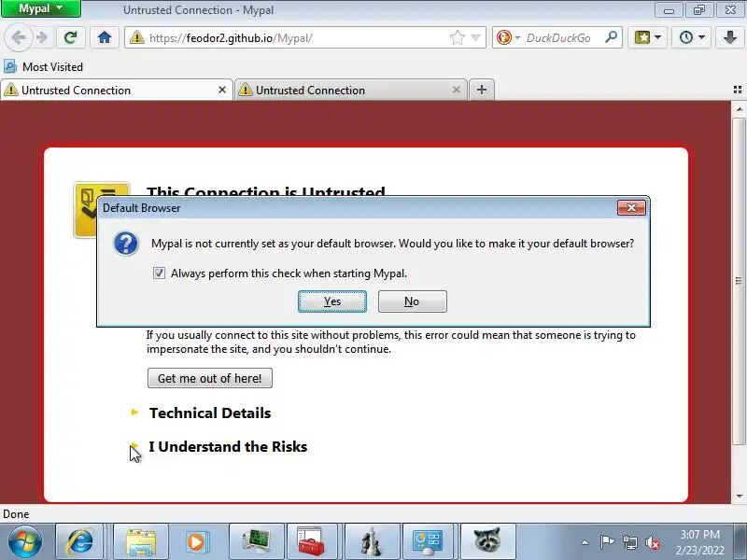Screen dimensions: 747x560
Task: Launch Internet Explorer from taskbar
Action: (79, 541)
